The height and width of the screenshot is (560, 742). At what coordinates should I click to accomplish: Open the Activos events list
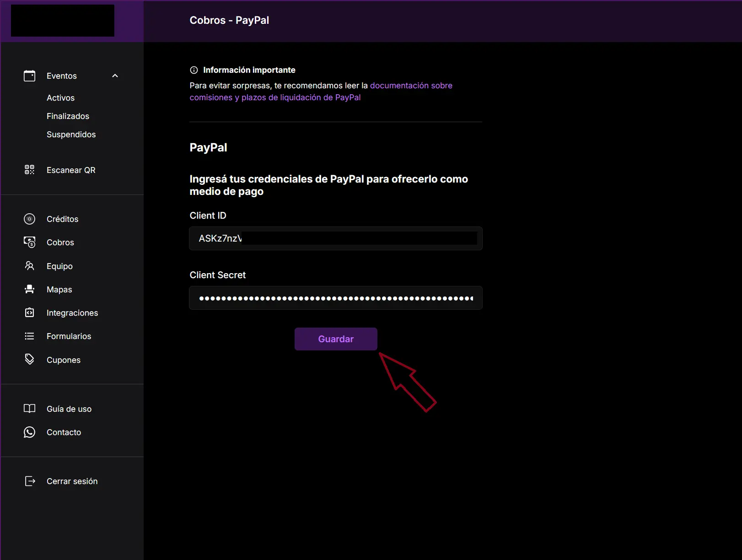[x=60, y=98]
